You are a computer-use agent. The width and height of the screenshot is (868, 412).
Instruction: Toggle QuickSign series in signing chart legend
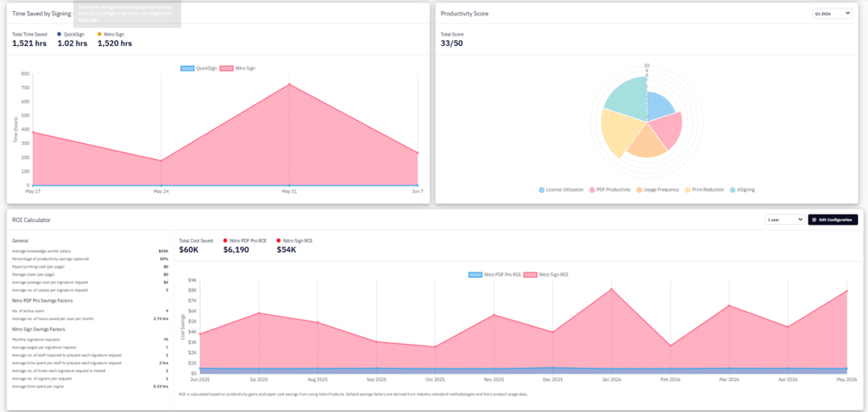pyautogui.click(x=198, y=68)
